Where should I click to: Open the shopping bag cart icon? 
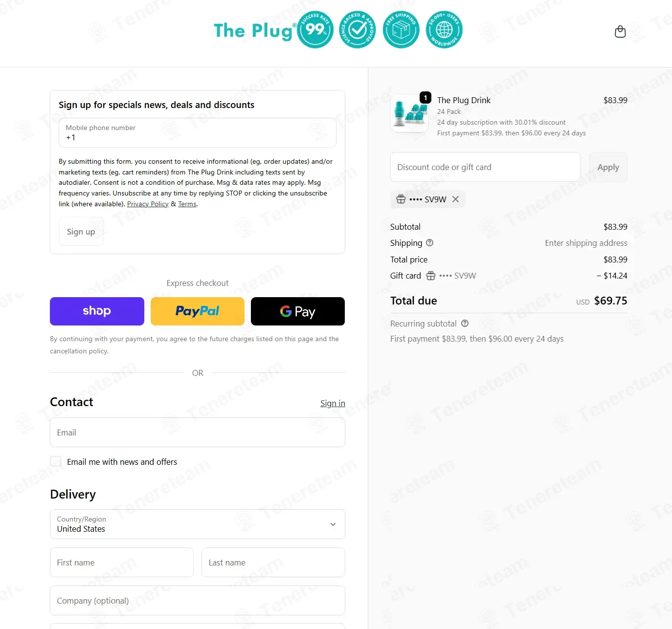click(x=620, y=32)
